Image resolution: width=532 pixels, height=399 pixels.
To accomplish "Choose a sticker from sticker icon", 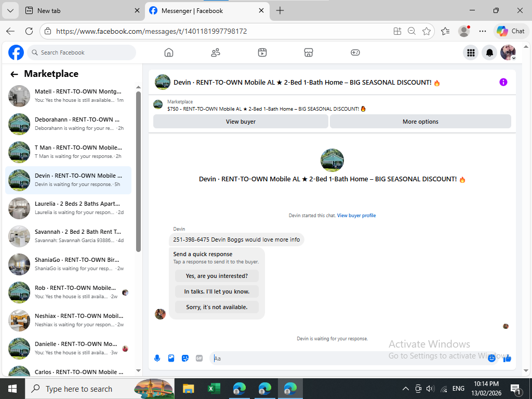I will coord(185,358).
